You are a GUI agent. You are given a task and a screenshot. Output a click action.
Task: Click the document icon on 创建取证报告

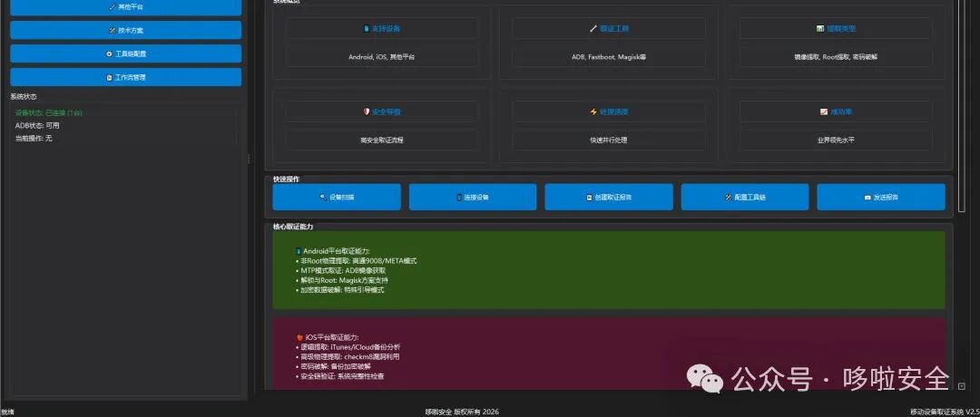tap(589, 198)
